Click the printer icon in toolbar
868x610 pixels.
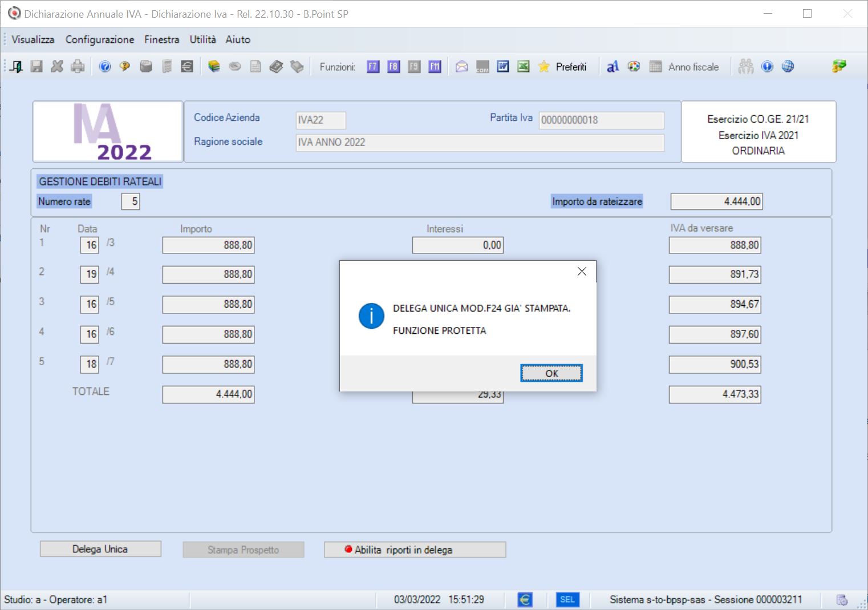tap(78, 67)
